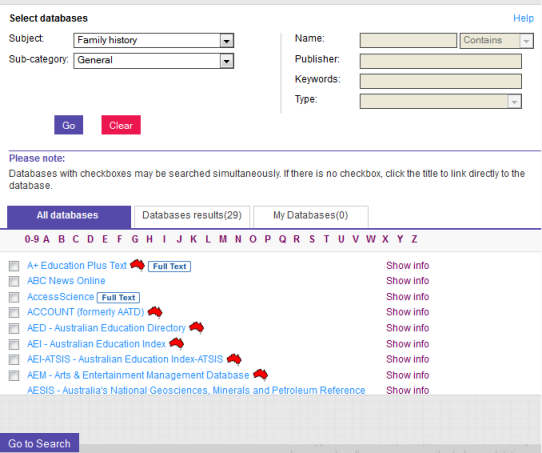Check the AccessScience database box
Screen dimensions: 542x453
click(x=14, y=297)
